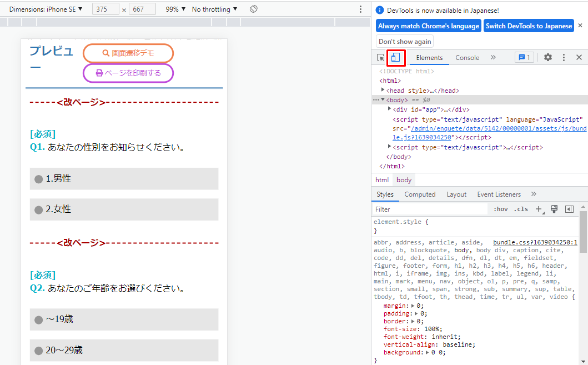Select the Computed tab
Viewport: 588px width, 365px height.
(420, 194)
